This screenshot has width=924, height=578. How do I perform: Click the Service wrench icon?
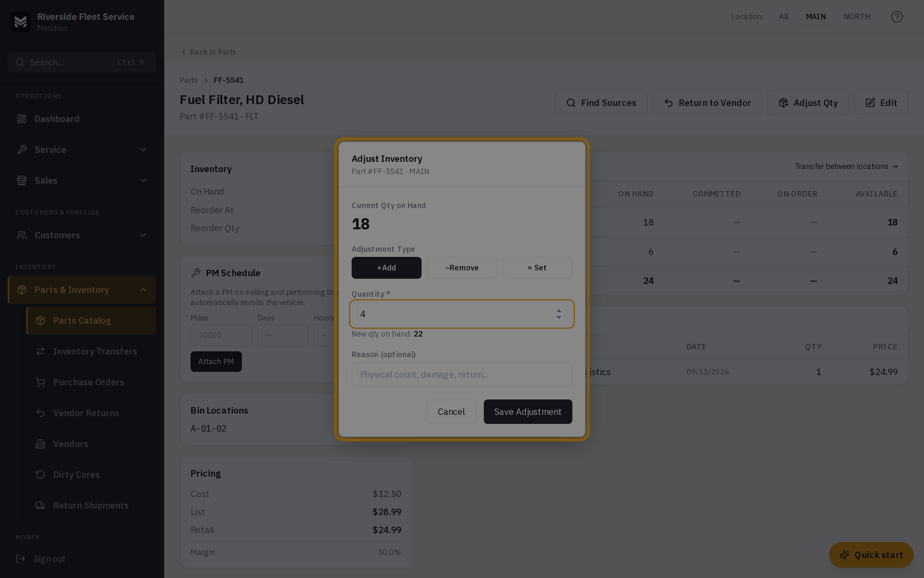click(x=22, y=149)
